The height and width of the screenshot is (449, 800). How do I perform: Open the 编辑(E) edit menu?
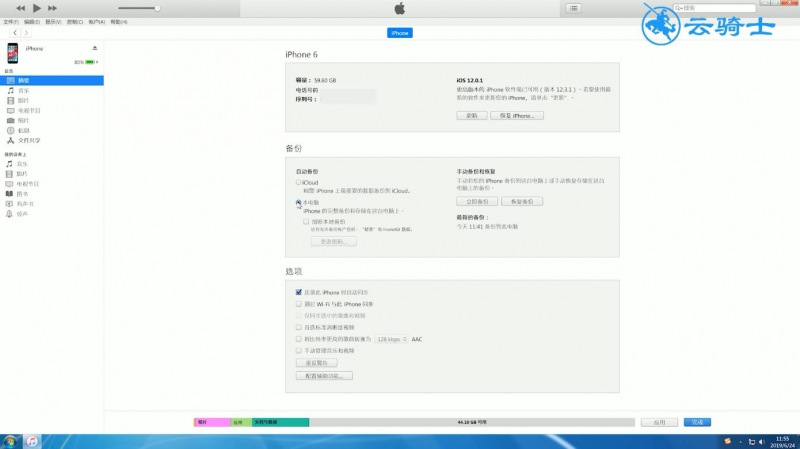[x=32, y=22]
